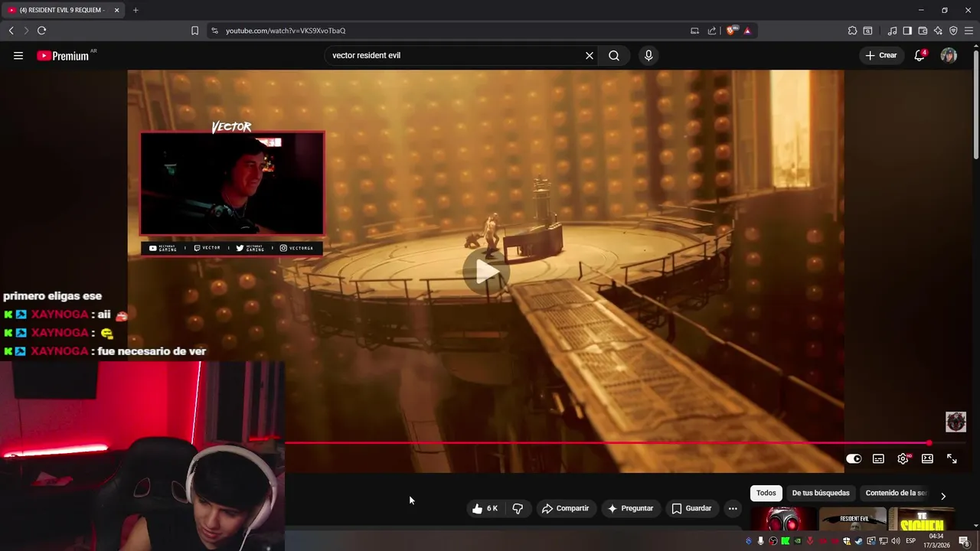Open Leo AI sparkle icon
Image resolution: width=980 pixels, height=551 pixels.
click(938, 31)
